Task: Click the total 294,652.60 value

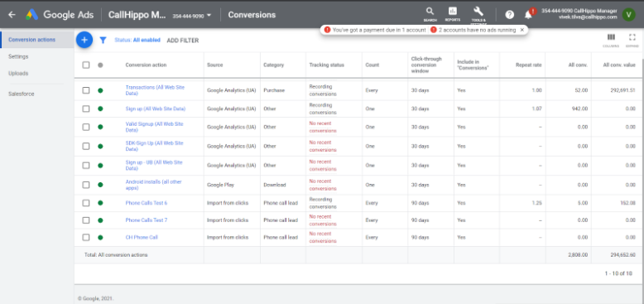Action: (x=622, y=254)
